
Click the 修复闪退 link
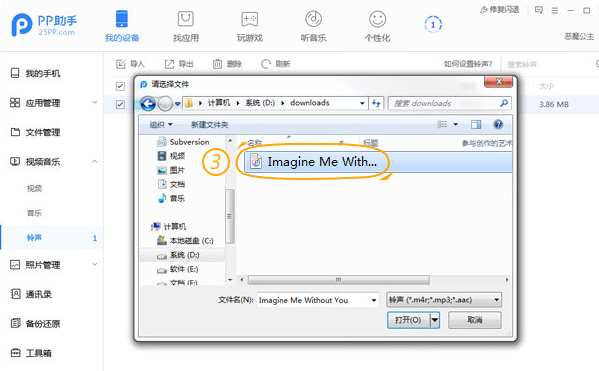[x=500, y=10]
